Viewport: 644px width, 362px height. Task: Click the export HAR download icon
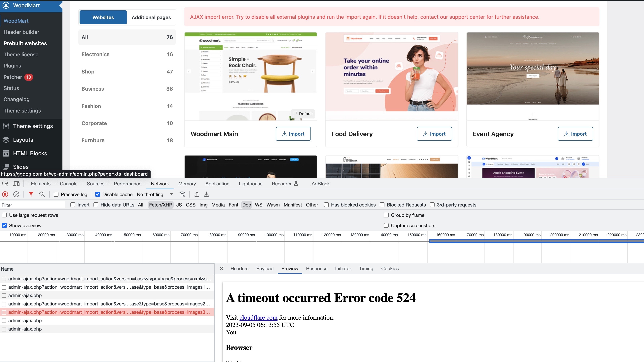pyautogui.click(x=206, y=194)
